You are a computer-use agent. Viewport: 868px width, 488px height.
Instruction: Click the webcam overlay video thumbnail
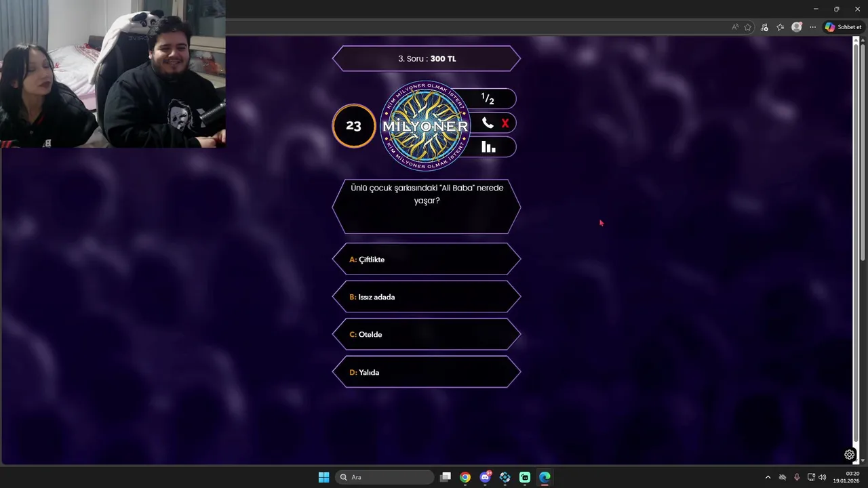[113, 74]
